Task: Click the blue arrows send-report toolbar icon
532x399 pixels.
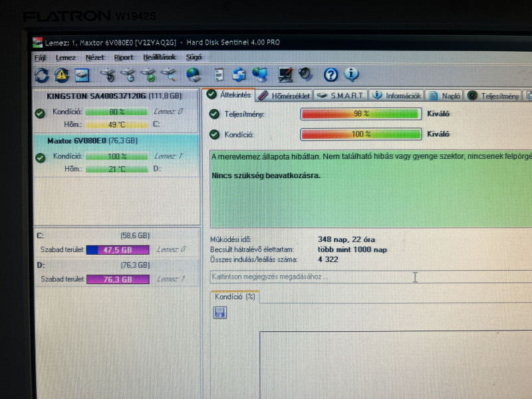Action: 239,74
